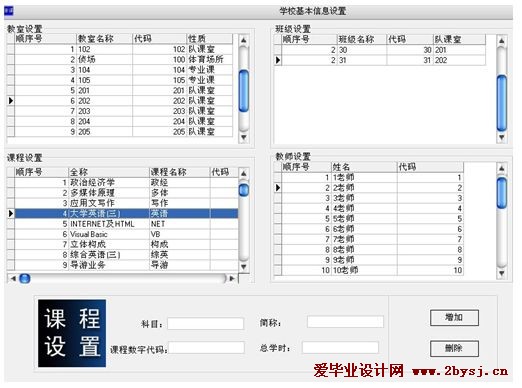Click course short name cell VB

[x=180, y=234]
